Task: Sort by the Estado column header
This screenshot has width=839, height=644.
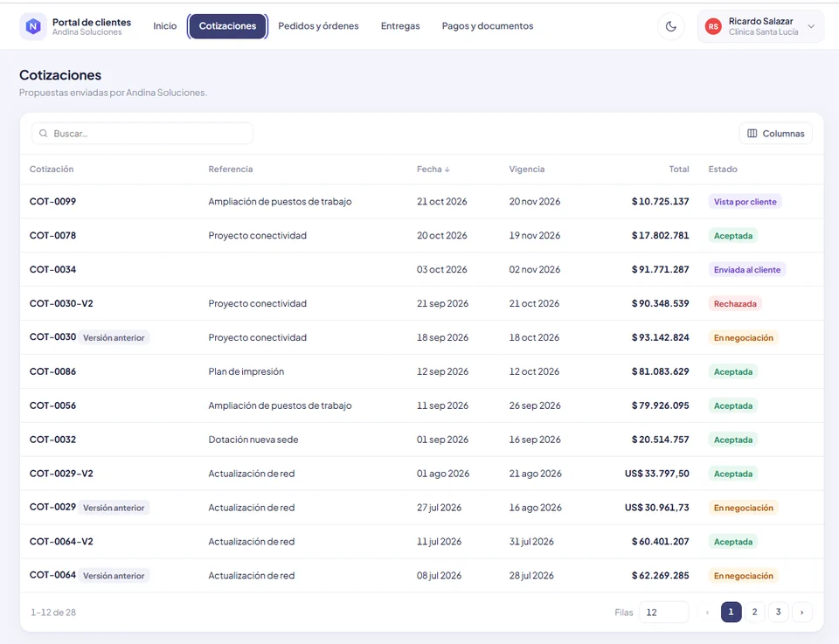Action: (x=723, y=169)
